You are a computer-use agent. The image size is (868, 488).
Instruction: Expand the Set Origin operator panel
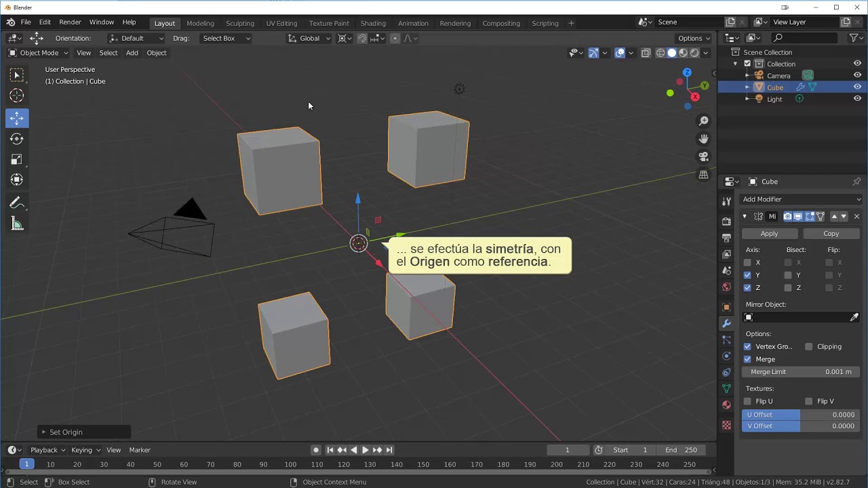point(84,432)
